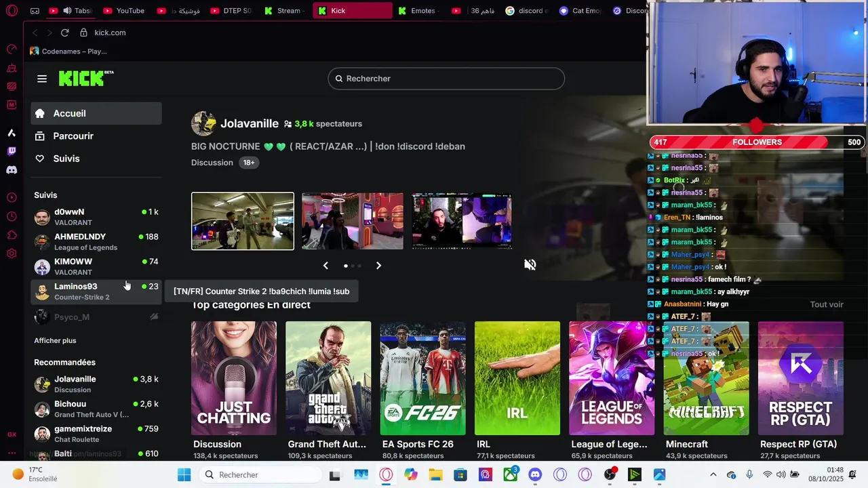The image size is (868, 488).
Task: Open the player icon in Opera sidebar
Action: click(x=12, y=197)
